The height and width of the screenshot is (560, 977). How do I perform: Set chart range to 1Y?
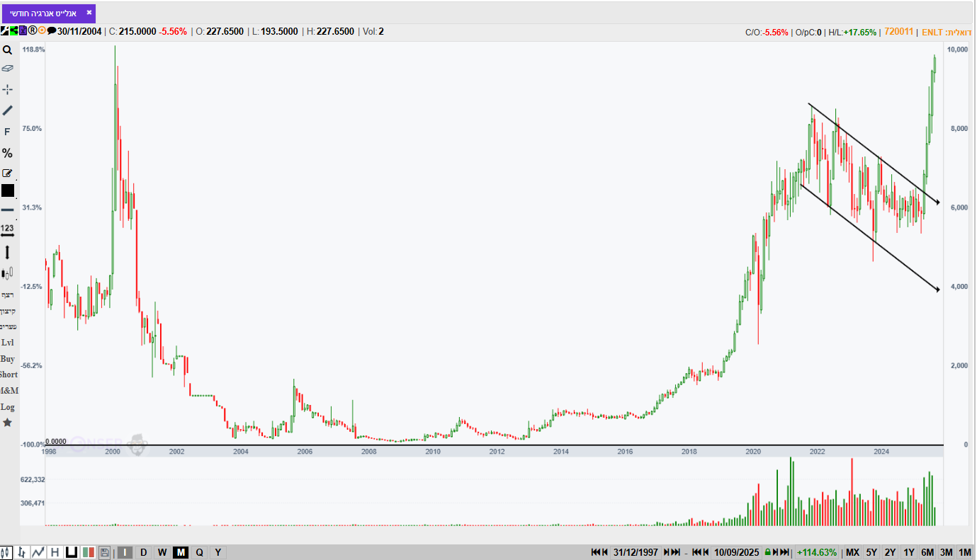(909, 552)
